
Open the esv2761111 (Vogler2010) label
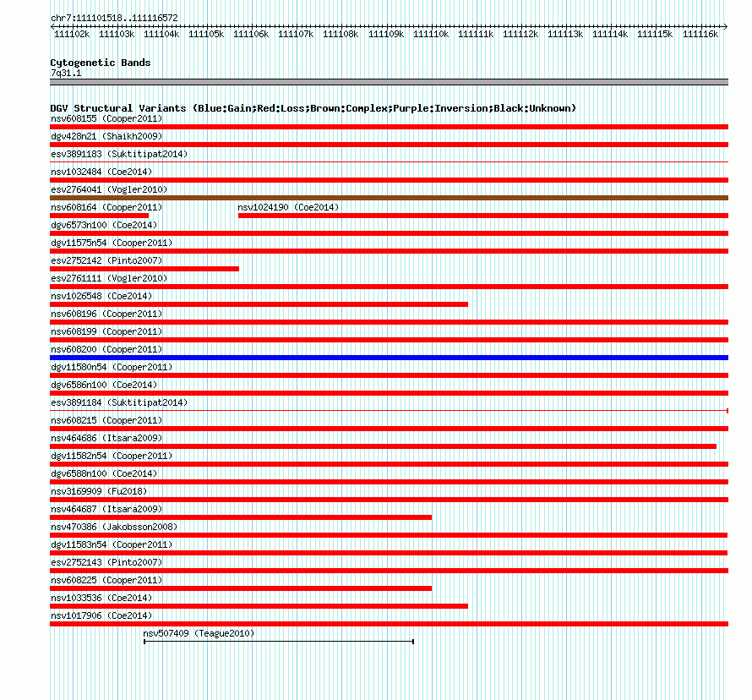[109, 278]
